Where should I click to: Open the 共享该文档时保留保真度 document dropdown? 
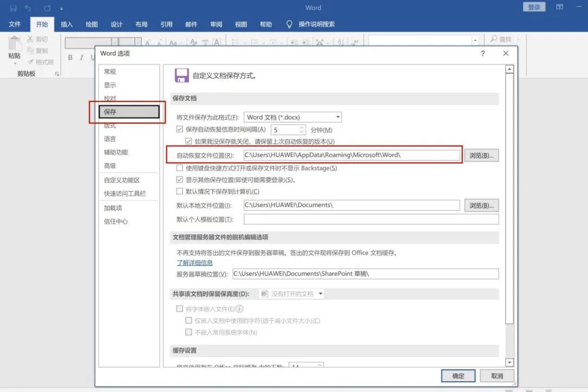[291, 293]
